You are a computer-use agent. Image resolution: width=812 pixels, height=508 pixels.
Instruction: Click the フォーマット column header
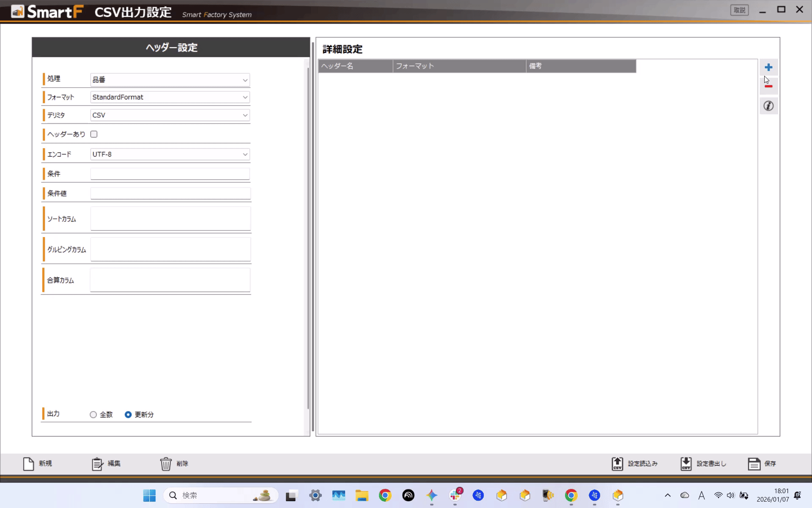(459, 66)
